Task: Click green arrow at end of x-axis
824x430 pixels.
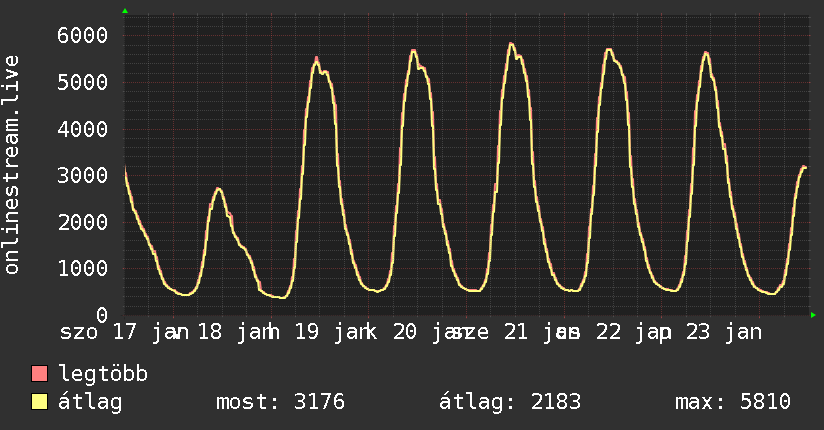Action: [x=813, y=315]
